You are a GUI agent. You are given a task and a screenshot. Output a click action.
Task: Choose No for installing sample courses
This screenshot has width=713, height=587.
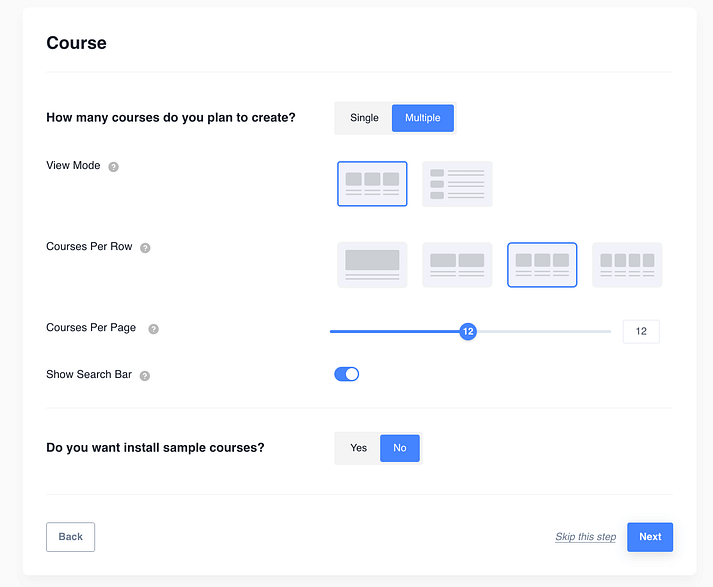click(400, 448)
